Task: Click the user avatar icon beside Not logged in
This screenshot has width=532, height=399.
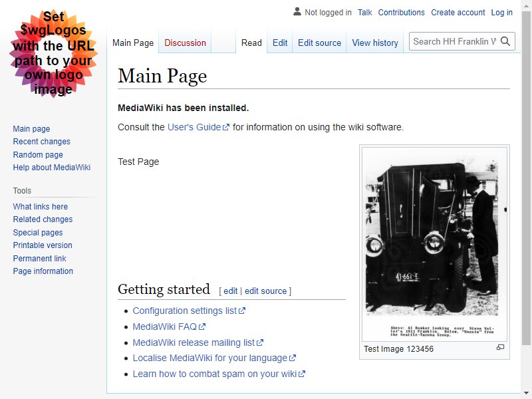Action: pos(297,12)
